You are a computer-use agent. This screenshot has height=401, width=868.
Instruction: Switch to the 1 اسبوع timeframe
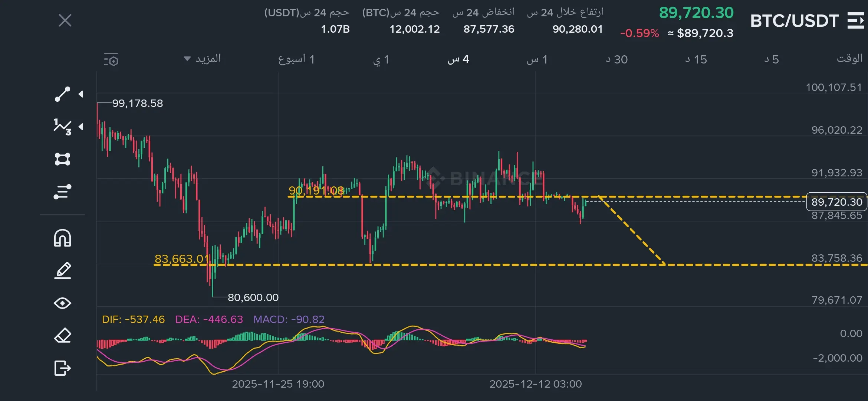[296, 59]
